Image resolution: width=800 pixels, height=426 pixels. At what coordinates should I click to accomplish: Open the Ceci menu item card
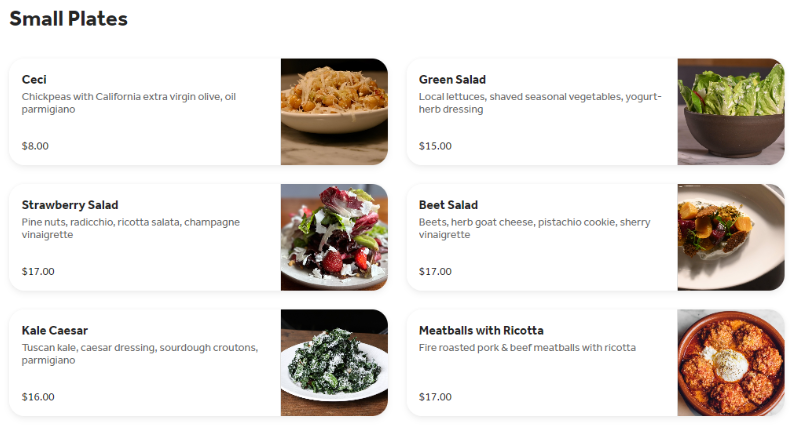(x=198, y=112)
